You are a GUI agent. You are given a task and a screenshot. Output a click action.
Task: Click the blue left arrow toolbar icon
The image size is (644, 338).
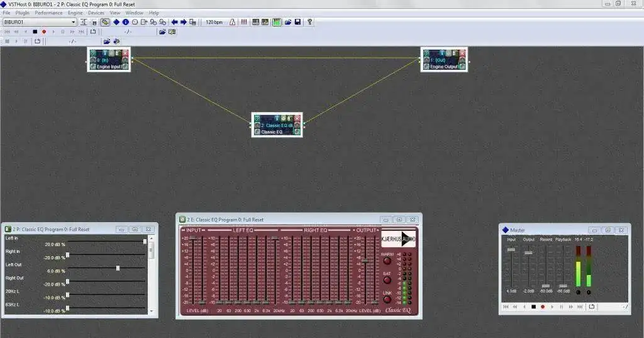[174, 22]
